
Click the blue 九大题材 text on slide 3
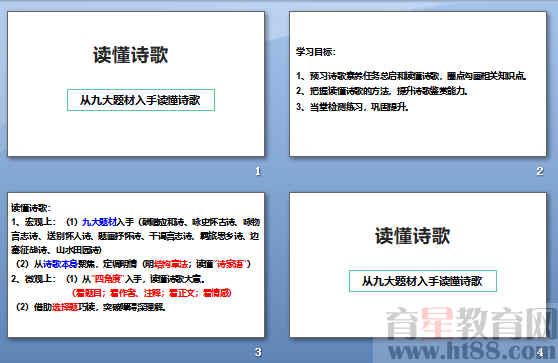[x=99, y=222]
